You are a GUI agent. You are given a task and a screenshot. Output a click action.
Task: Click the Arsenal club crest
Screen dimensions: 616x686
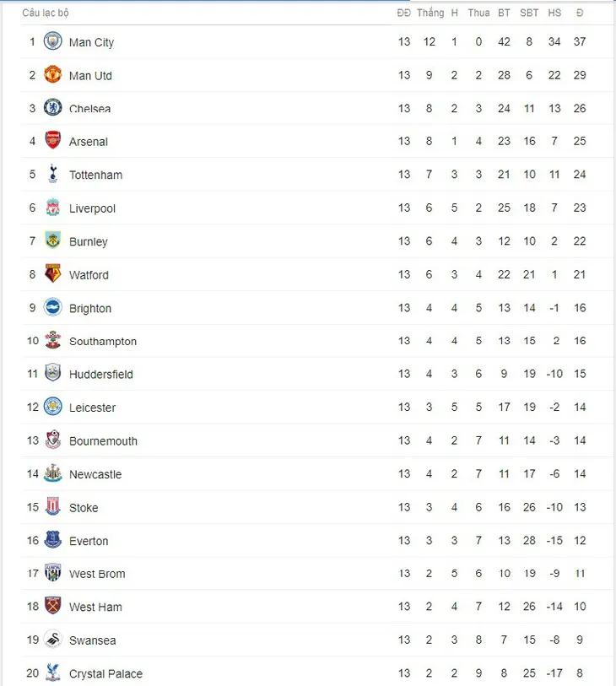pyautogui.click(x=53, y=141)
